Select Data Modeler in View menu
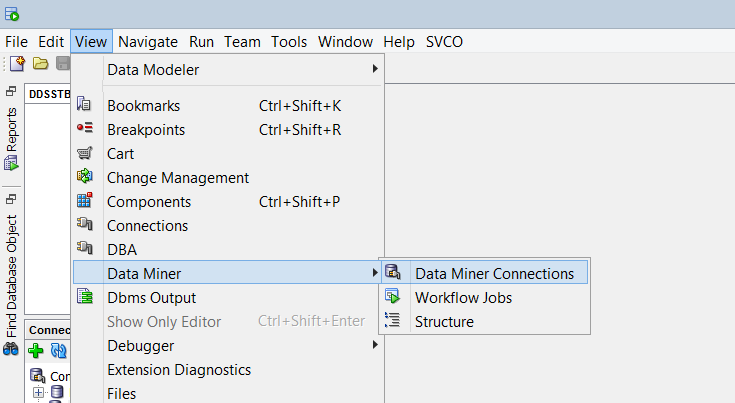This screenshot has height=403, width=735. 228,70
